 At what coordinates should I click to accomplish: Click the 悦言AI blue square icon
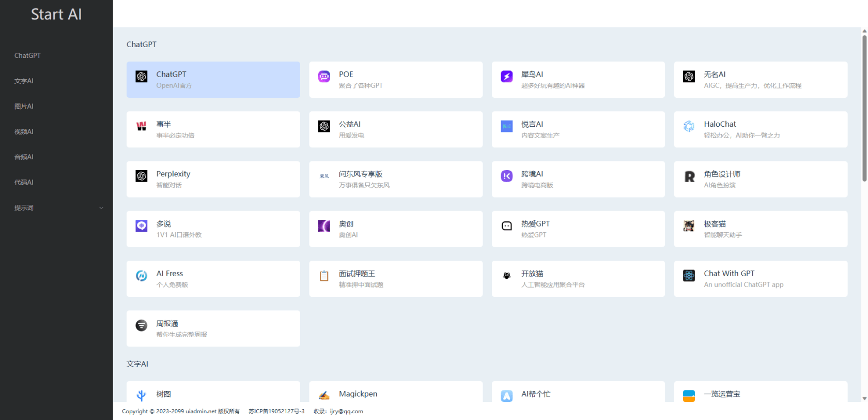pyautogui.click(x=507, y=126)
